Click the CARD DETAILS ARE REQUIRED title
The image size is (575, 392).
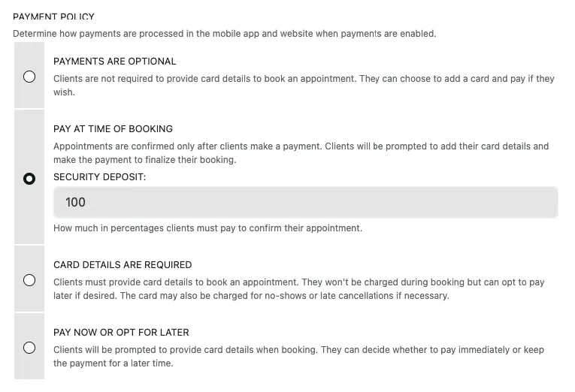pos(123,265)
